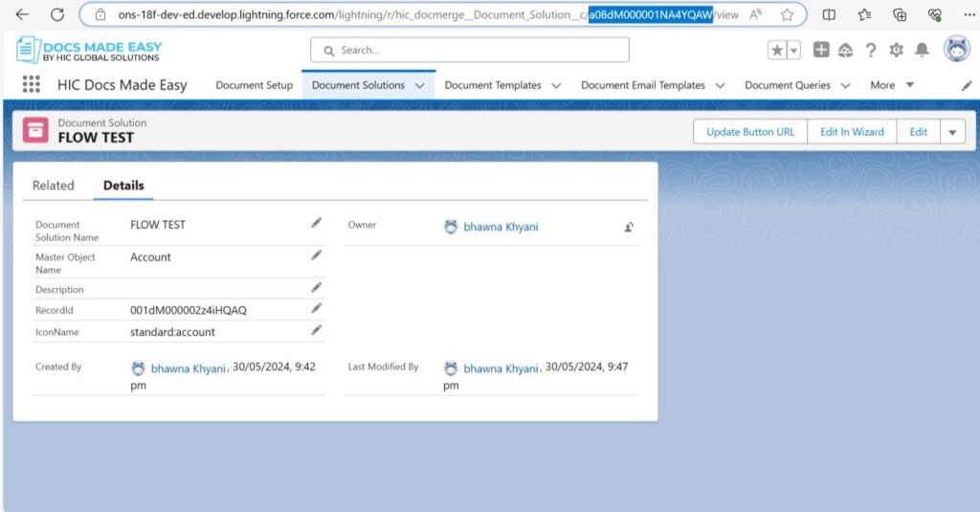Viewport: 980px width, 512px height.
Task: Edit the Description field pencil
Action: pyautogui.click(x=316, y=287)
